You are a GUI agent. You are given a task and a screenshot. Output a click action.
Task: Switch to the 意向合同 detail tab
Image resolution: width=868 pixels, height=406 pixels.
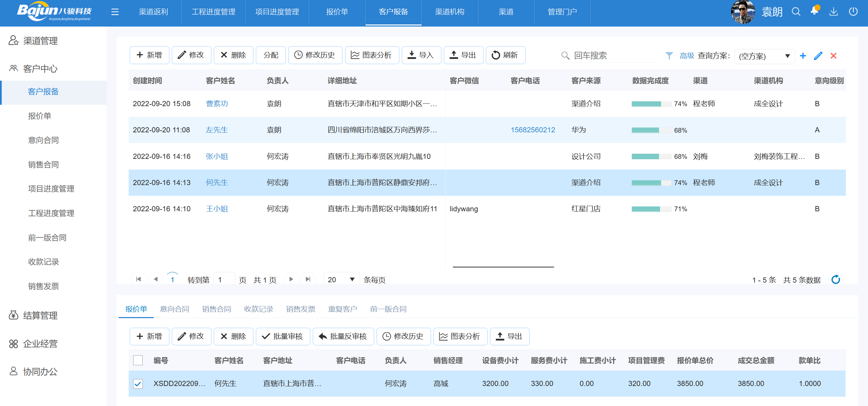174,309
